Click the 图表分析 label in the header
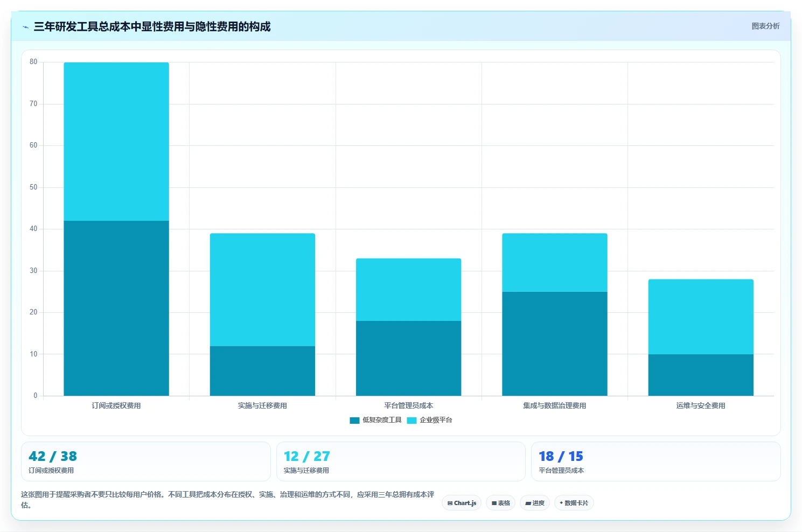The width and height of the screenshot is (802, 532). [765, 26]
